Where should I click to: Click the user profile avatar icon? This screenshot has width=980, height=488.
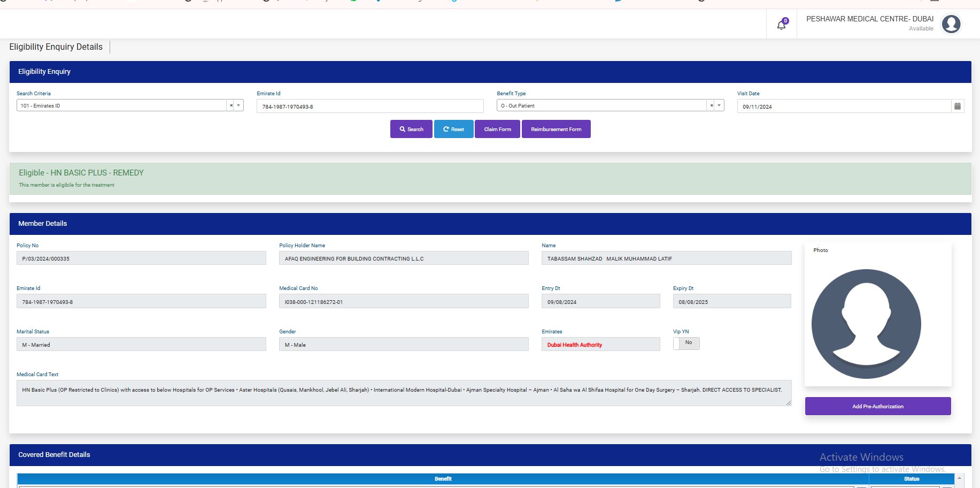(x=951, y=24)
